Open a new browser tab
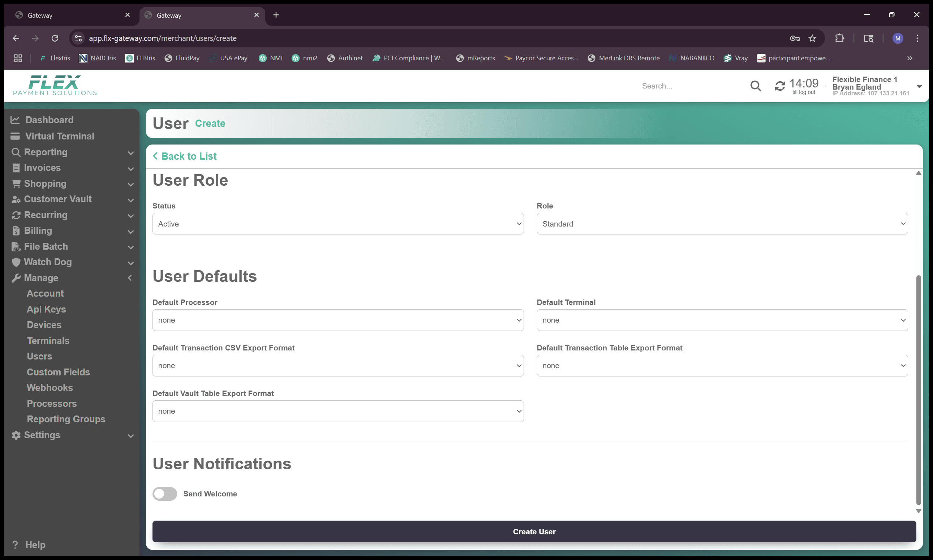 276,15
